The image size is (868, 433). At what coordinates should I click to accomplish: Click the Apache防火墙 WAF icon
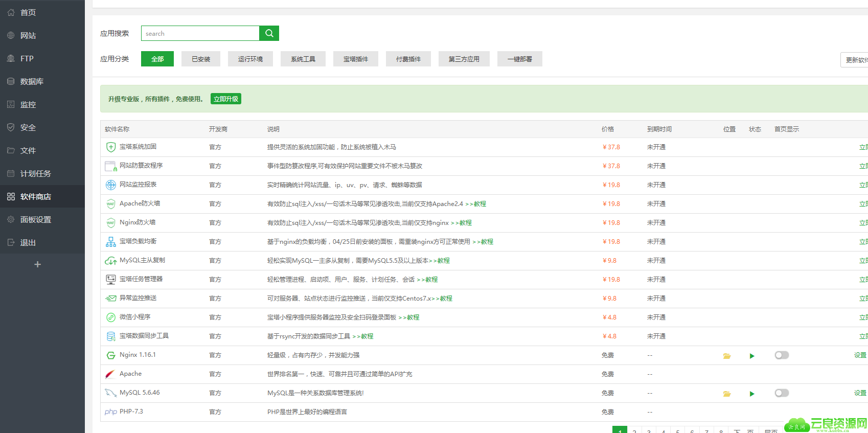pyautogui.click(x=110, y=204)
